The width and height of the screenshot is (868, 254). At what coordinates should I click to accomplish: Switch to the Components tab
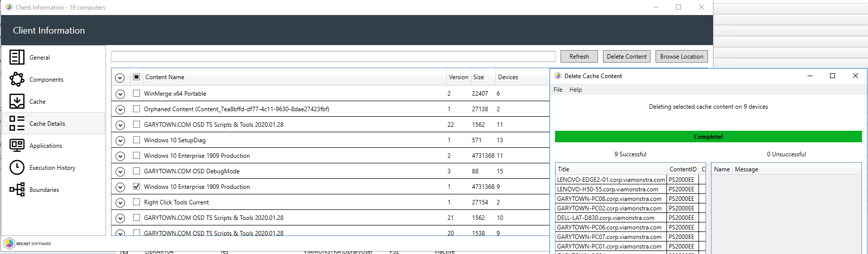[x=54, y=79]
